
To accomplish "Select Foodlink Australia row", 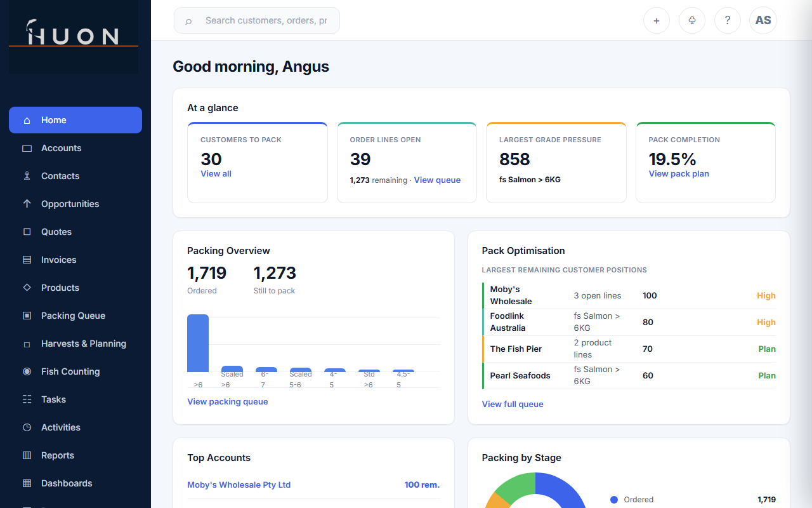I will [x=629, y=323].
